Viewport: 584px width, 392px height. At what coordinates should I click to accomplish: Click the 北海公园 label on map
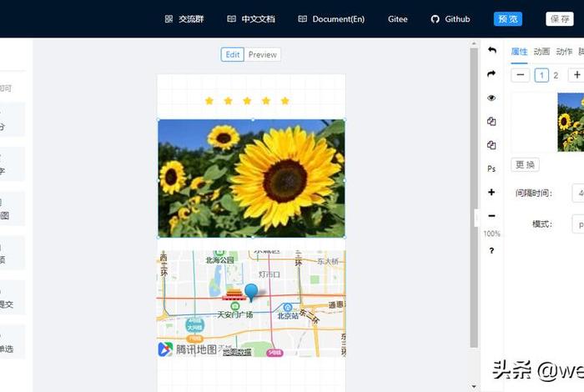tap(219, 260)
